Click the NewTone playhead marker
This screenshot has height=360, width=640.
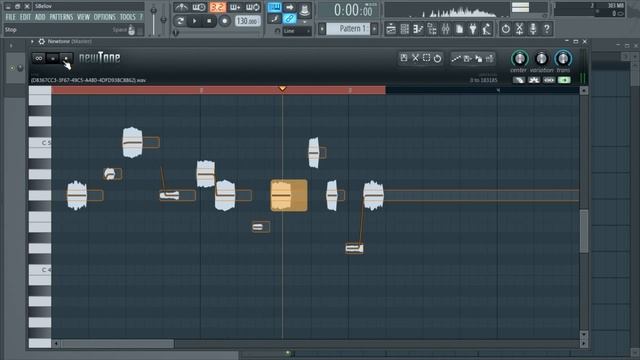(x=282, y=88)
